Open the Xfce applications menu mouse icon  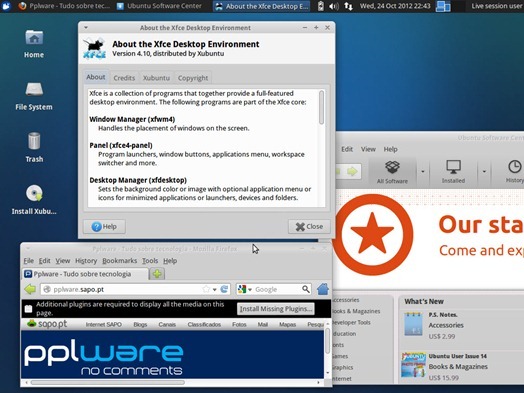(6, 6)
